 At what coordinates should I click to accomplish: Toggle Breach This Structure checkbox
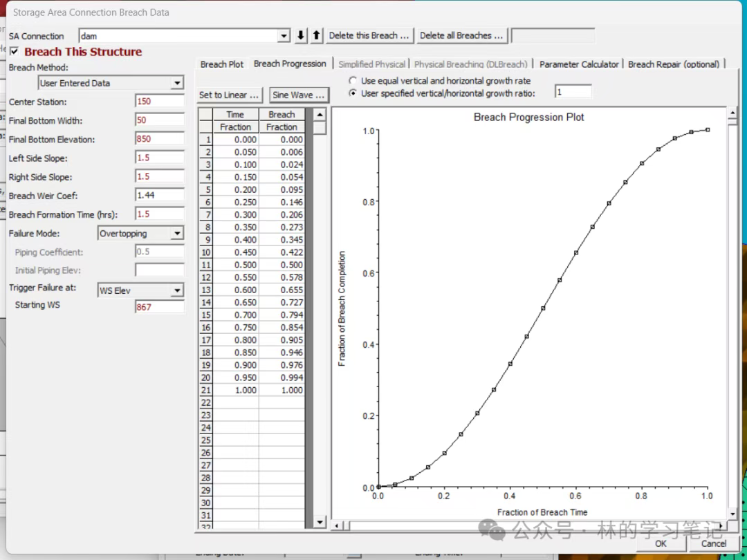[14, 52]
